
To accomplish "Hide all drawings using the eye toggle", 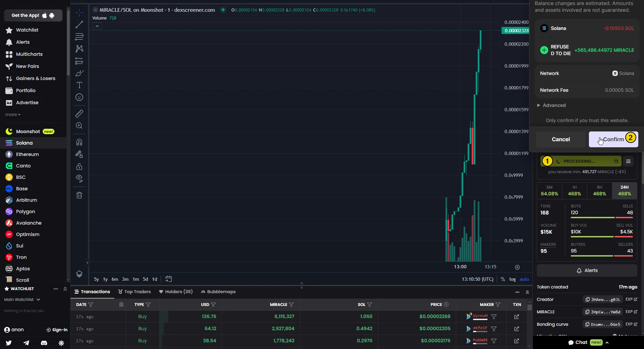I will tap(79, 179).
